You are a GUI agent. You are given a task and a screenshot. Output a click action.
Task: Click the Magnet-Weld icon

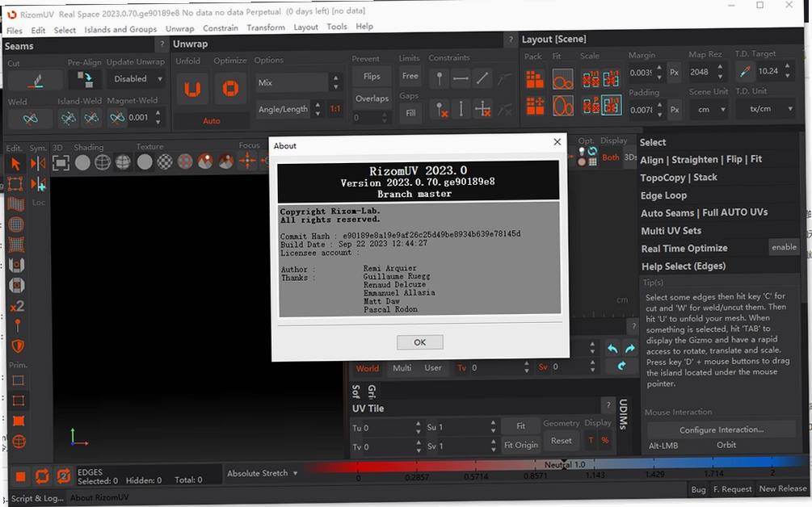tap(117, 118)
